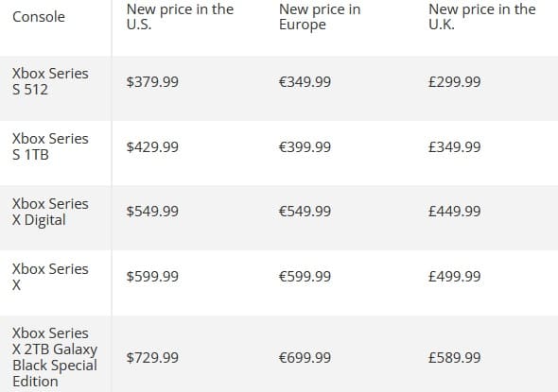Click the £449.99 price cell

pos(455,211)
